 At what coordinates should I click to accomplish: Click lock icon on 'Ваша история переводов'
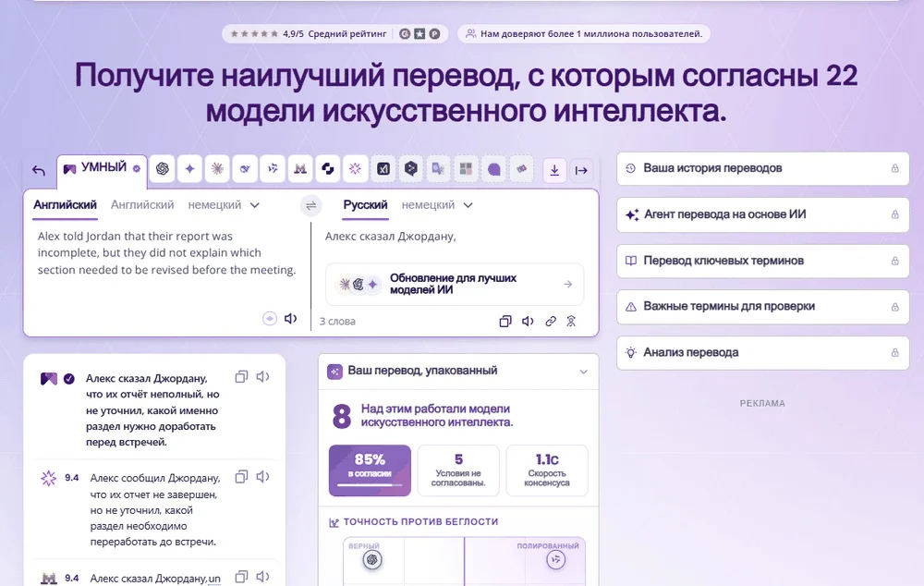tap(894, 168)
